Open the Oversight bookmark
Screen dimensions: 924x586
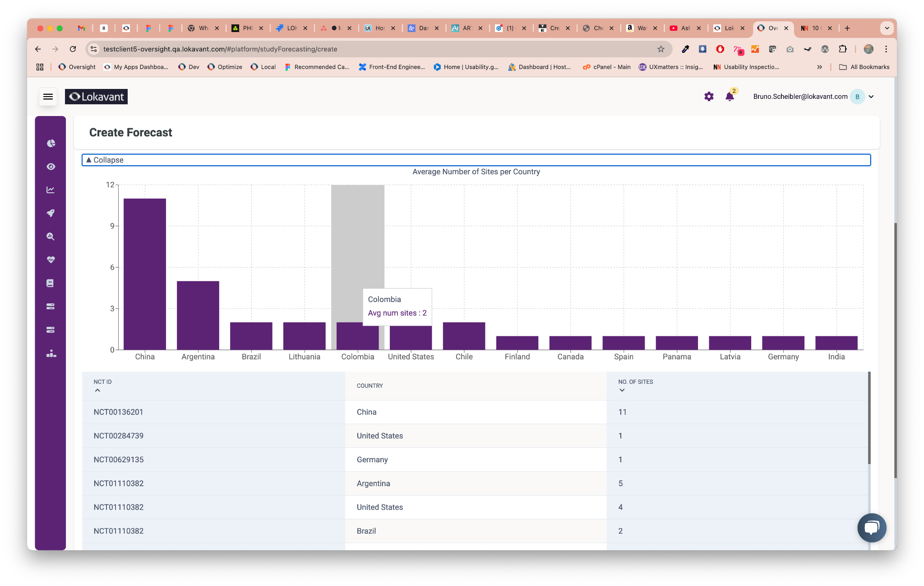[x=77, y=67]
